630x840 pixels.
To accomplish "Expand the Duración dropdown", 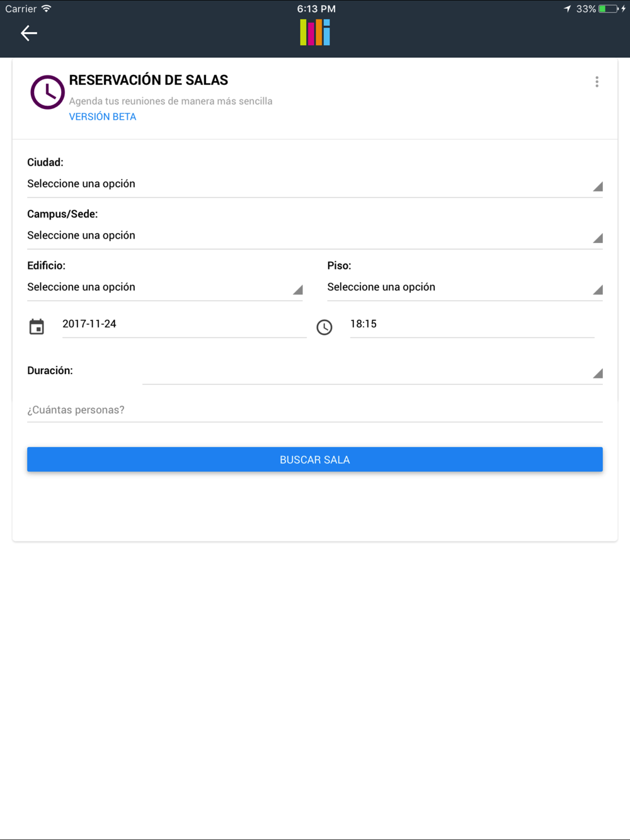I will click(372, 372).
